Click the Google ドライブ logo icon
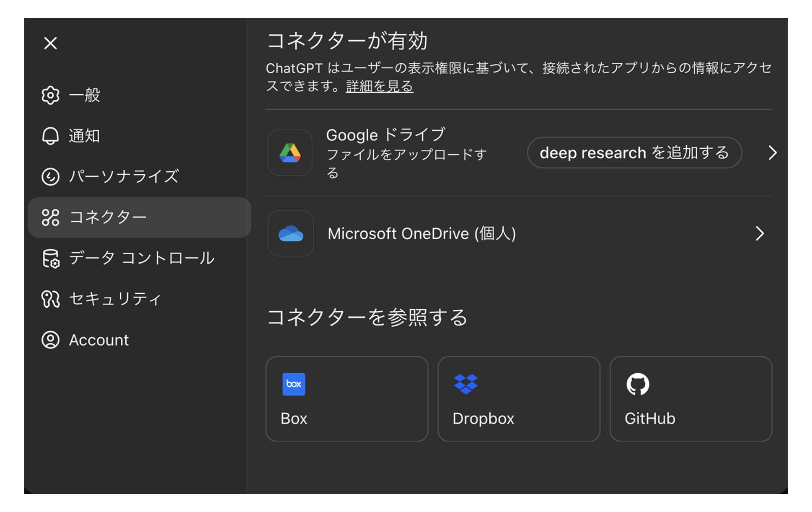This screenshot has width=812, height=512. [x=290, y=153]
